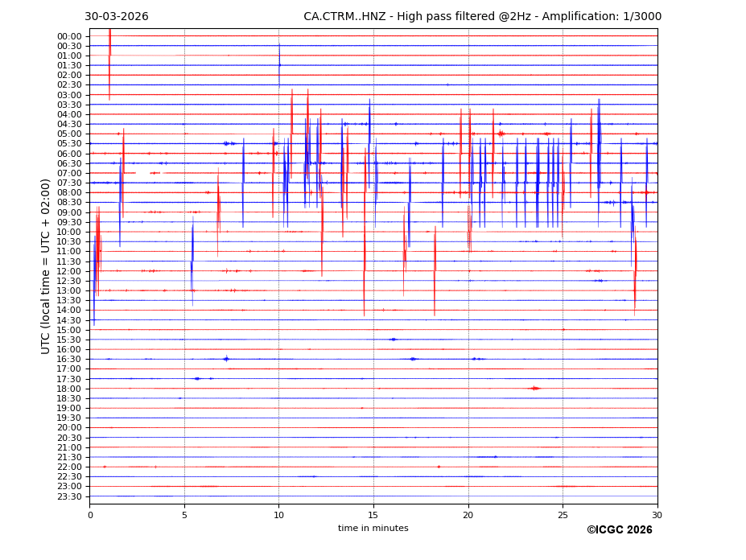Image resolution: width=746 pixels, height=560 pixels.
Task: Click the 08:00 trace row label
Action: [x=69, y=193]
